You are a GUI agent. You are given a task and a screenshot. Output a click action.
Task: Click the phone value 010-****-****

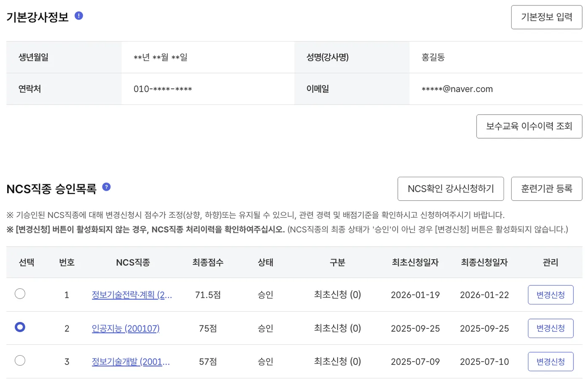pos(163,89)
